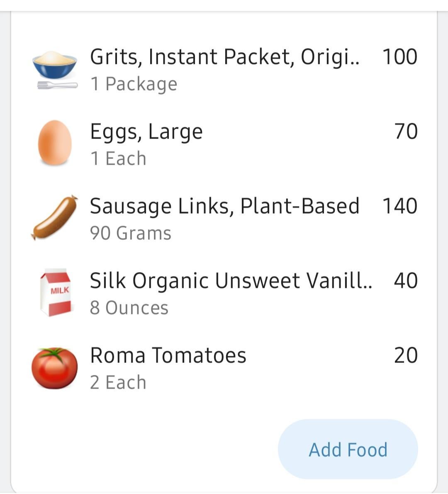Select the 2 Each tomato serving

[118, 382]
